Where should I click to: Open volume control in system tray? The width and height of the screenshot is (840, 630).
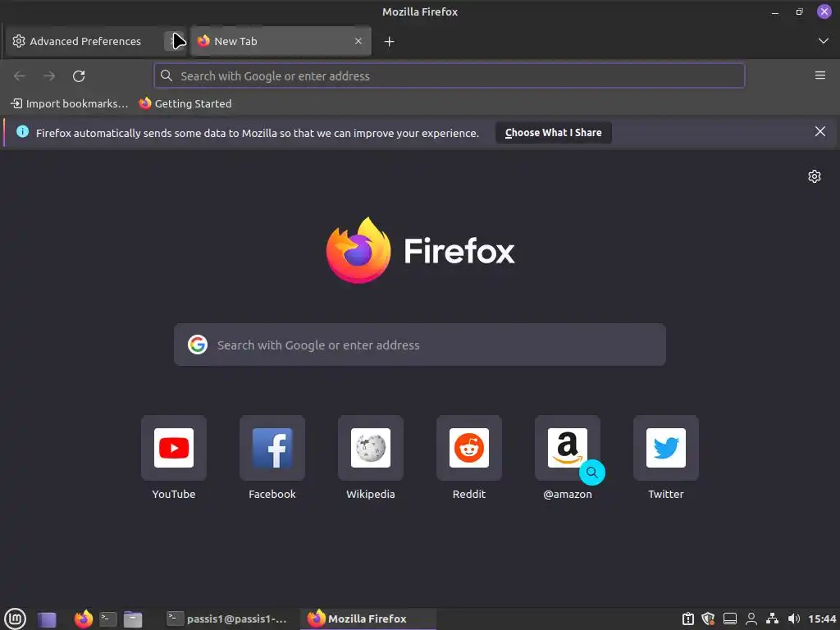[x=793, y=619]
